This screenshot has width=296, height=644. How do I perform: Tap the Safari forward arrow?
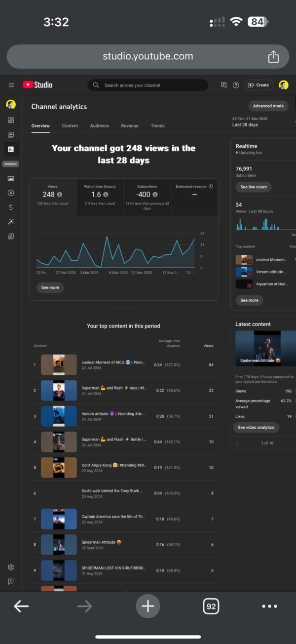click(84, 606)
